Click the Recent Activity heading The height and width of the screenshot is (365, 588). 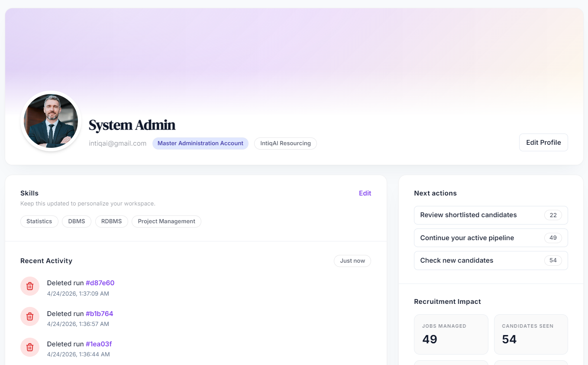point(46,261)
